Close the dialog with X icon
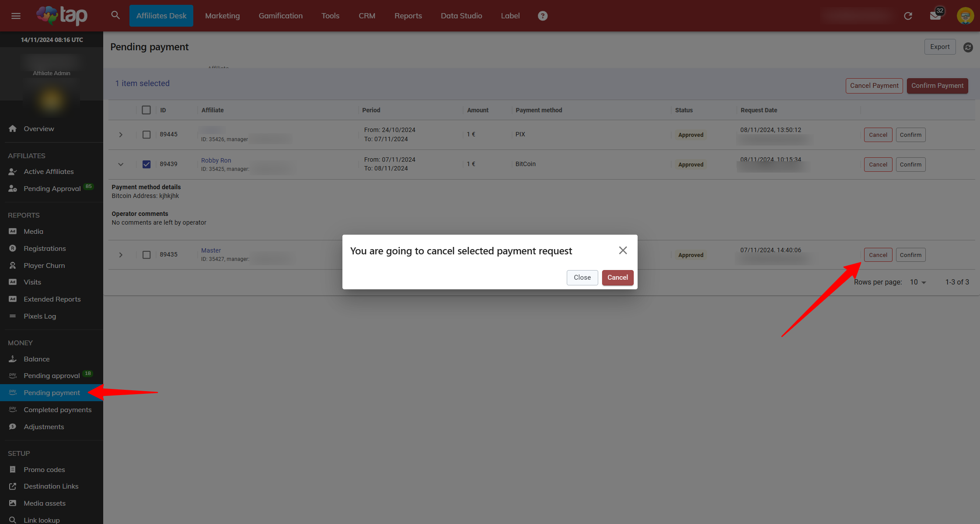Image resolution: width=980 pixels, height=524 pixels. (623, 250)
